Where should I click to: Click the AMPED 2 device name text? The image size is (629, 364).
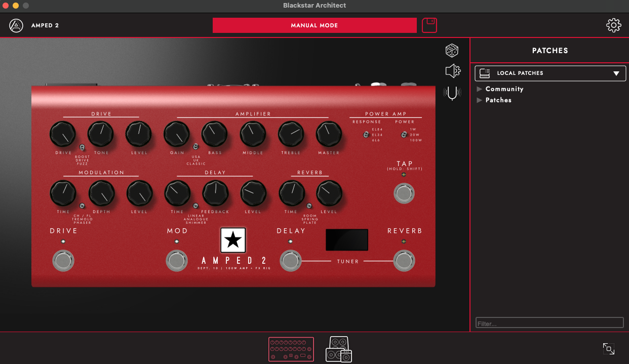click(x=45, y=25)
